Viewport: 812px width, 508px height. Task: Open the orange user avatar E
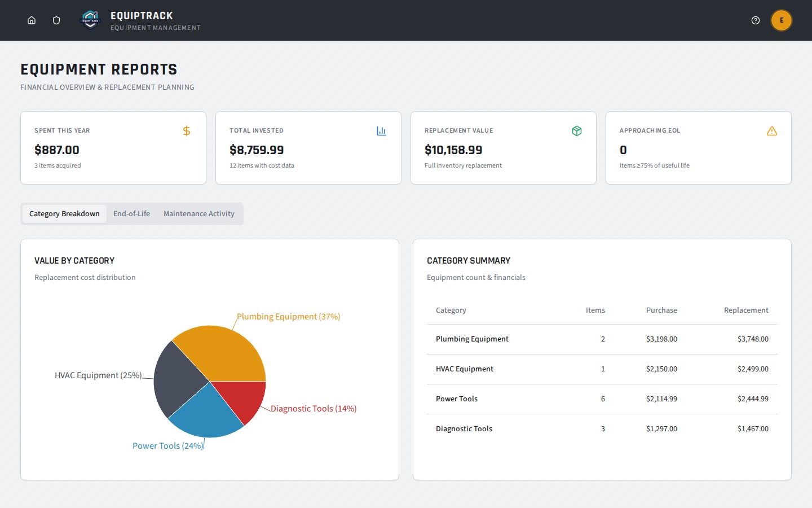782,20
